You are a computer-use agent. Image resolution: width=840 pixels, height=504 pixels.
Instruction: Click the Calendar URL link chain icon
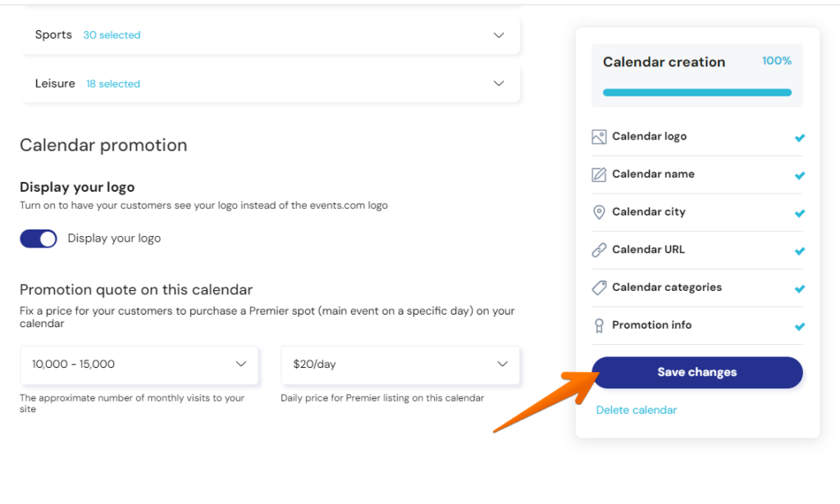(x=599, y=250)
